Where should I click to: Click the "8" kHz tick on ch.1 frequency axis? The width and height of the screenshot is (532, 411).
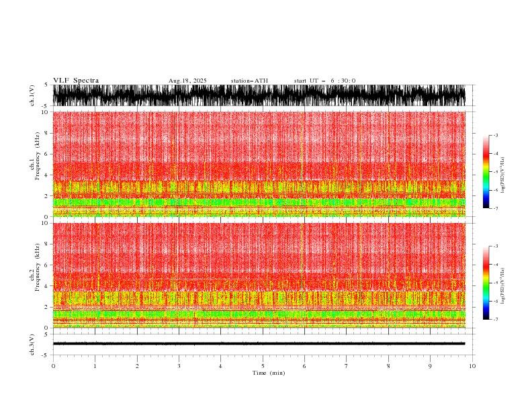46,133
